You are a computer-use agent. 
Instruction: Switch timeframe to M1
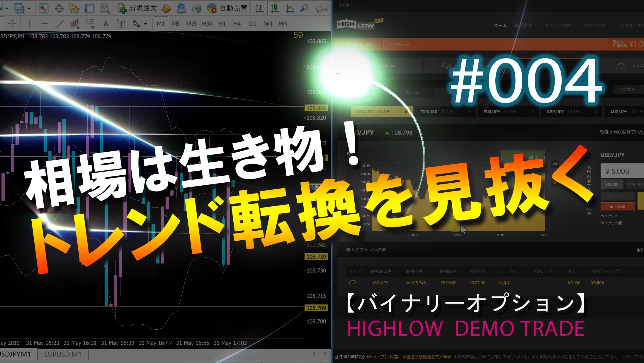coord(161,24)
